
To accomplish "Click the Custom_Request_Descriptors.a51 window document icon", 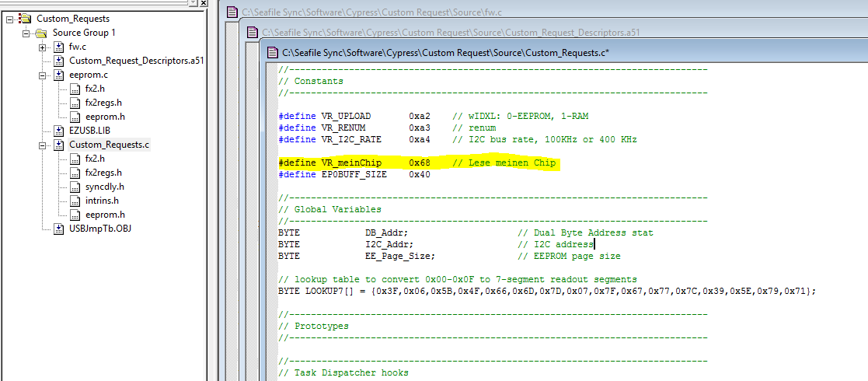I will pos(253,33).
